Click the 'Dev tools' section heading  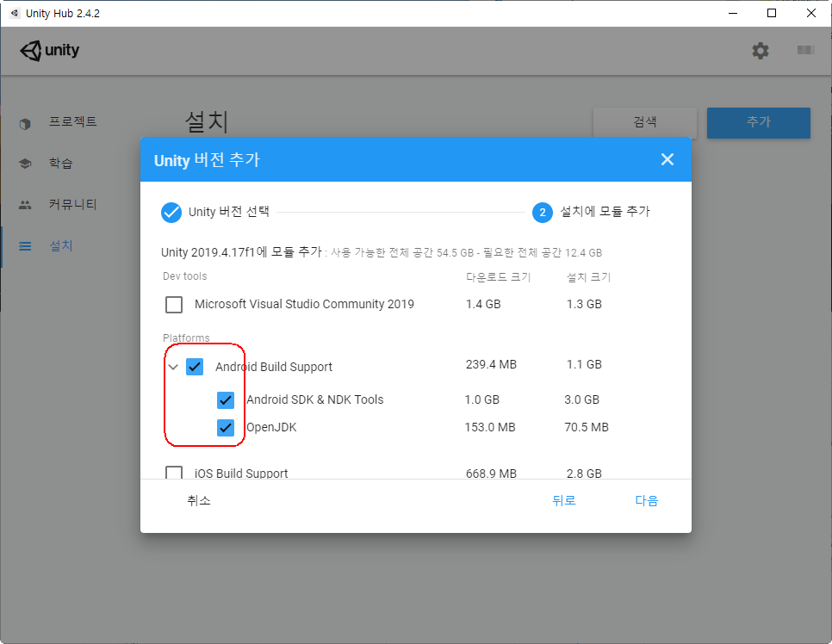click(x=184, y=276)
